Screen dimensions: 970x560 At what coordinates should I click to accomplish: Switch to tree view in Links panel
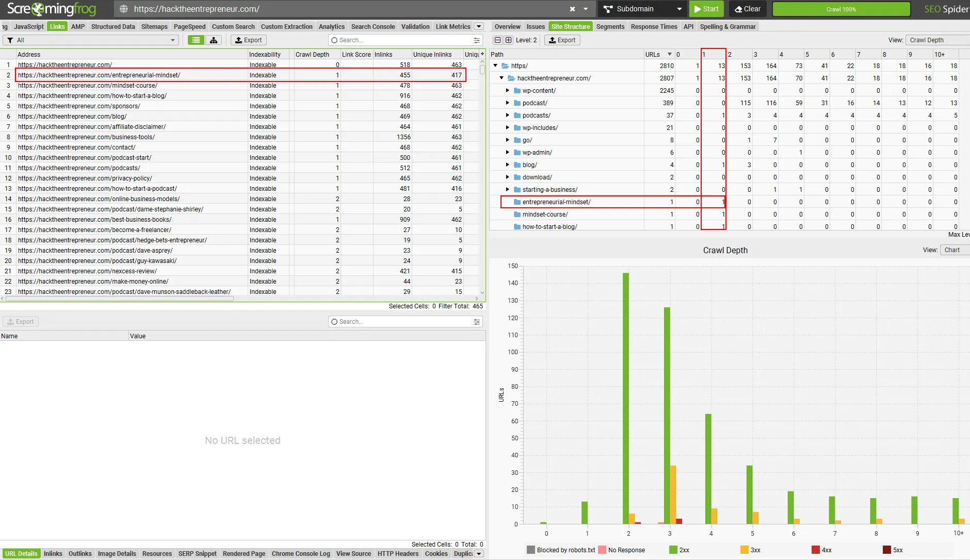point(214,40)
